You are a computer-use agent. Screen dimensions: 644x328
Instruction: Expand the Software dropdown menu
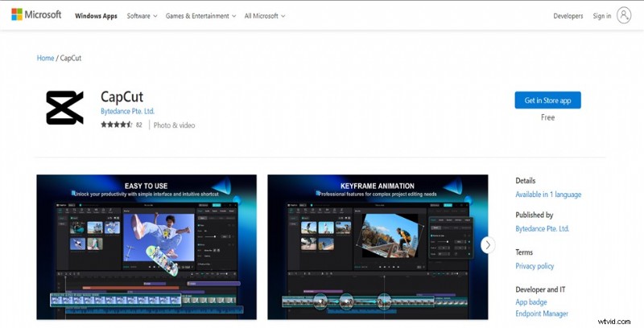click(x=142, y=16)
